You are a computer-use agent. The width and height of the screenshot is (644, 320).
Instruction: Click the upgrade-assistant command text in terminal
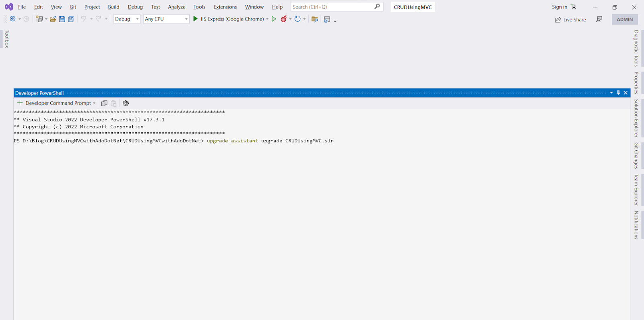(232, 141)
